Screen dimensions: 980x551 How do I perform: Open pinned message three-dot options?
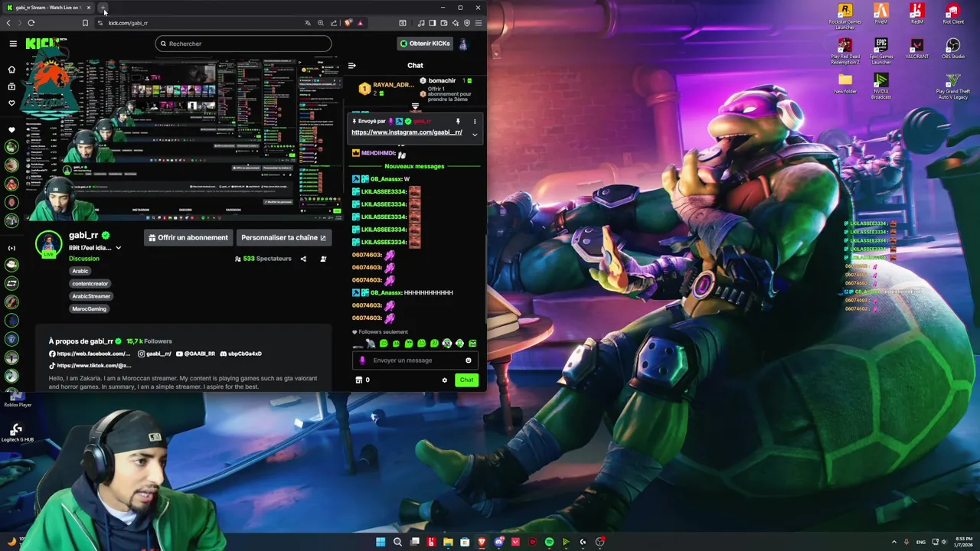[x=474, y=122]
